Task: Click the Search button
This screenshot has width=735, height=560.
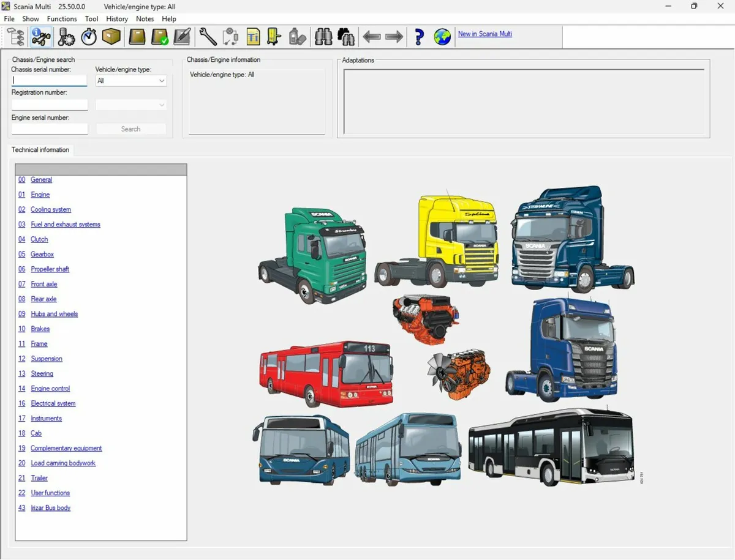Action: pos(130,129)
